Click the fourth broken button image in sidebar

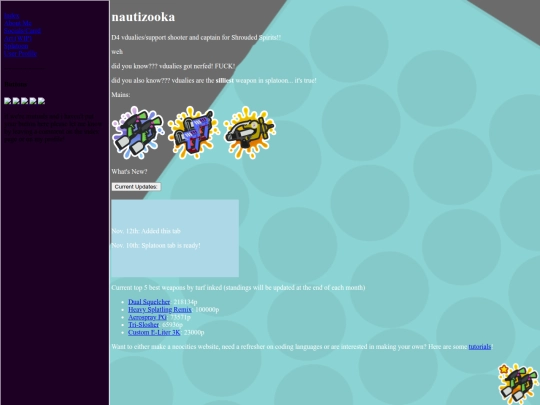tap(33, 101)
